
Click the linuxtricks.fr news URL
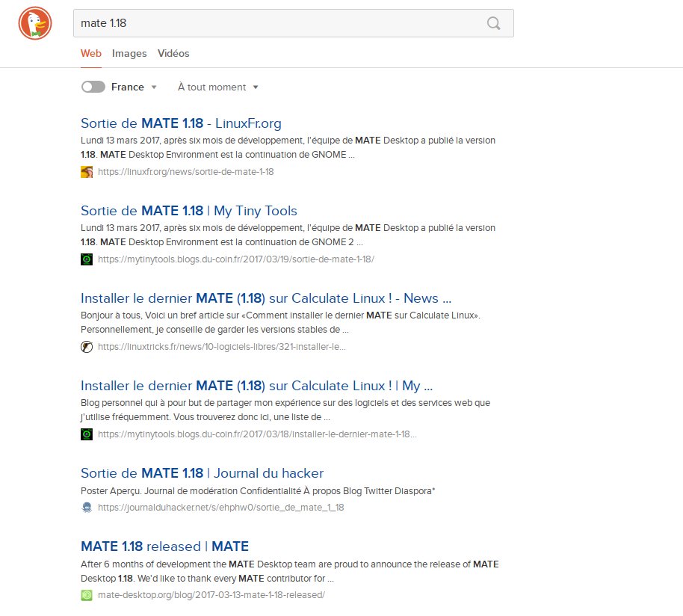(222, 347)
